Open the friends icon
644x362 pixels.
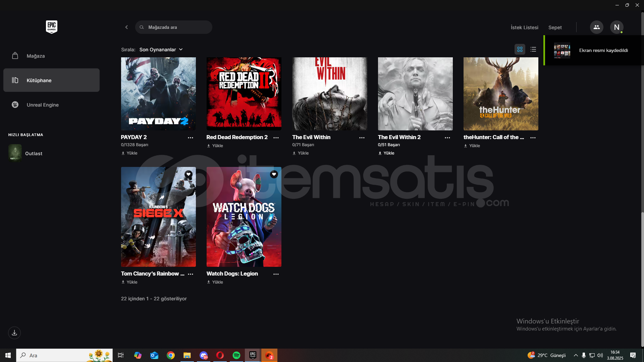[596, 27]
